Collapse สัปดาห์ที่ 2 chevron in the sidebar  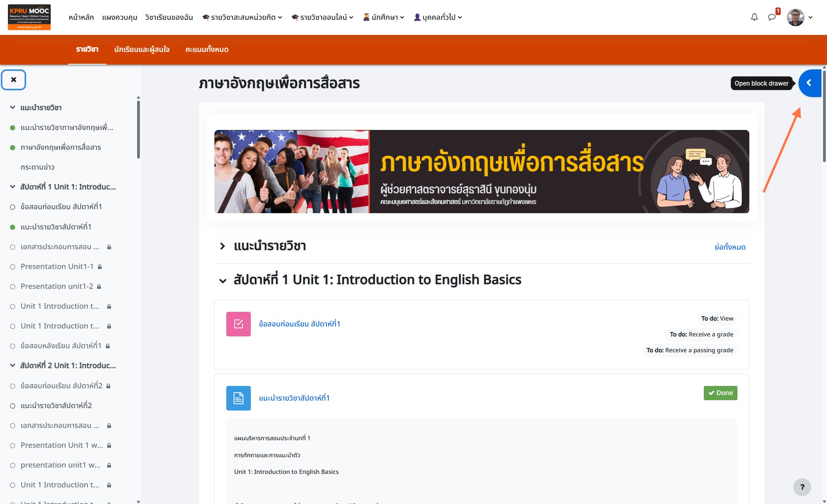click(13, 365)
